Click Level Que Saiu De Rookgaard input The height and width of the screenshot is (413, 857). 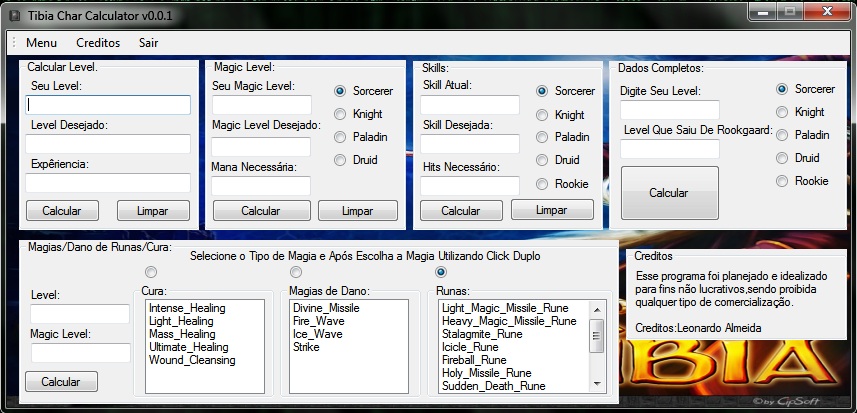(670, 149)
